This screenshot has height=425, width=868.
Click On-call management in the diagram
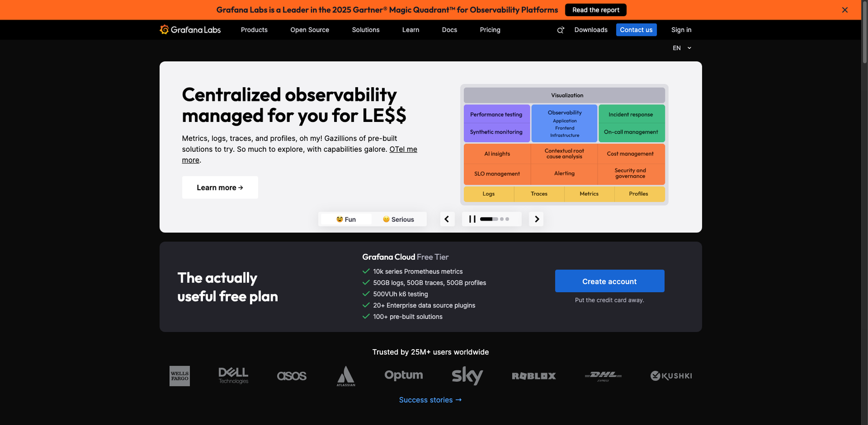click(631, 132)
